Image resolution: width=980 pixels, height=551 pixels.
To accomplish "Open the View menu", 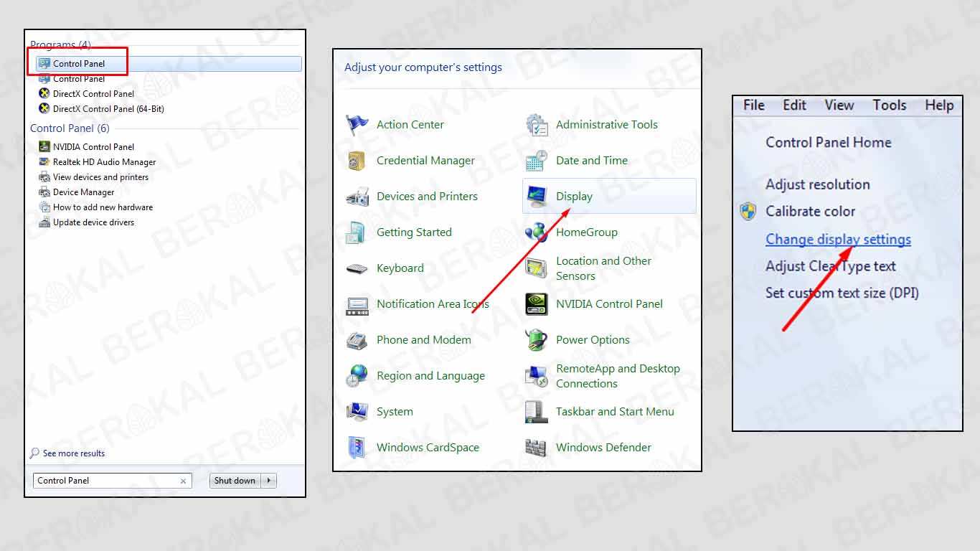I will [x=838, y=105].
